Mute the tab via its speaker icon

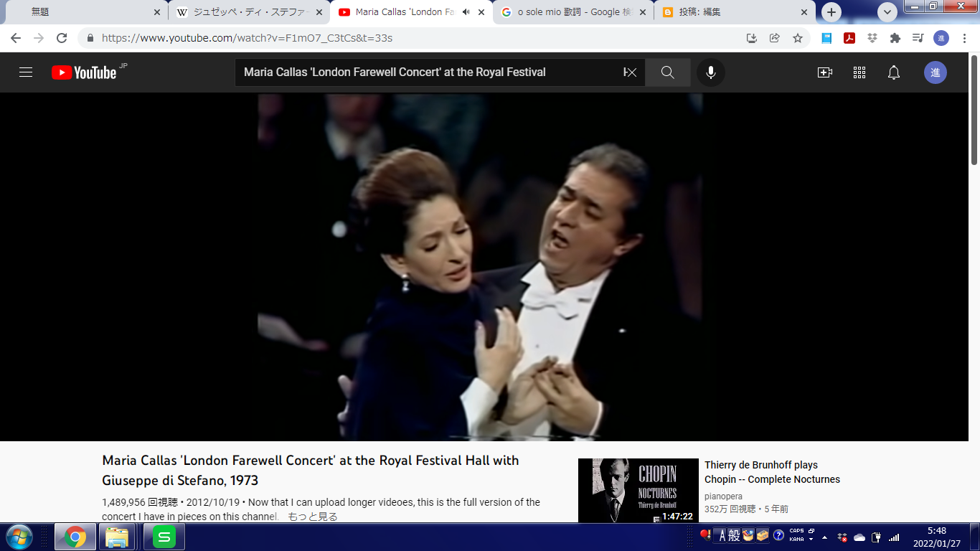[x=466, y=12]
